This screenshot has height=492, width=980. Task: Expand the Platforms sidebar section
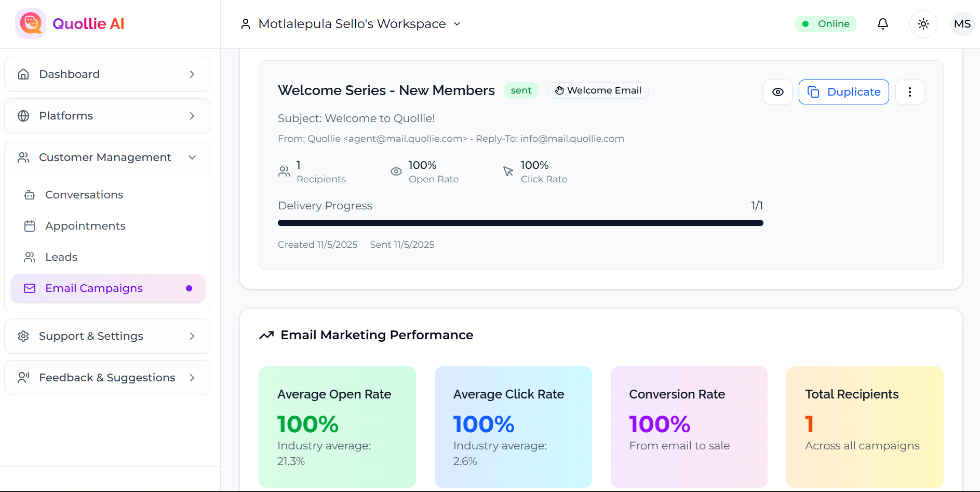click(x=108, y=116)
